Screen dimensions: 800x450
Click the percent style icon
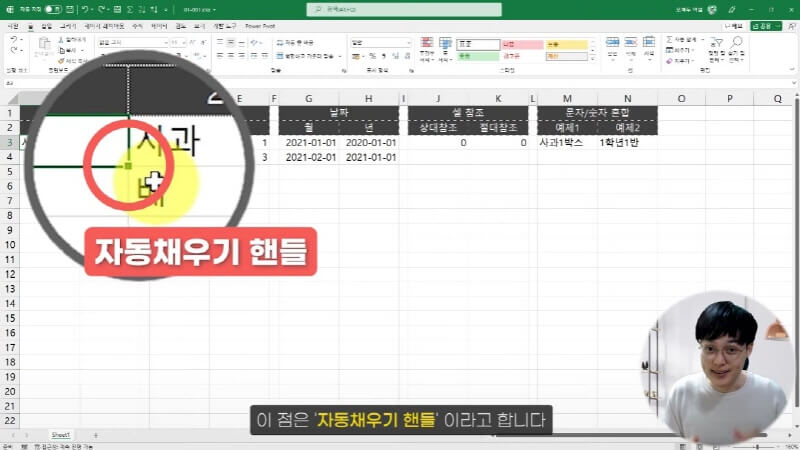pyautogui.click(x=372, y=56)
